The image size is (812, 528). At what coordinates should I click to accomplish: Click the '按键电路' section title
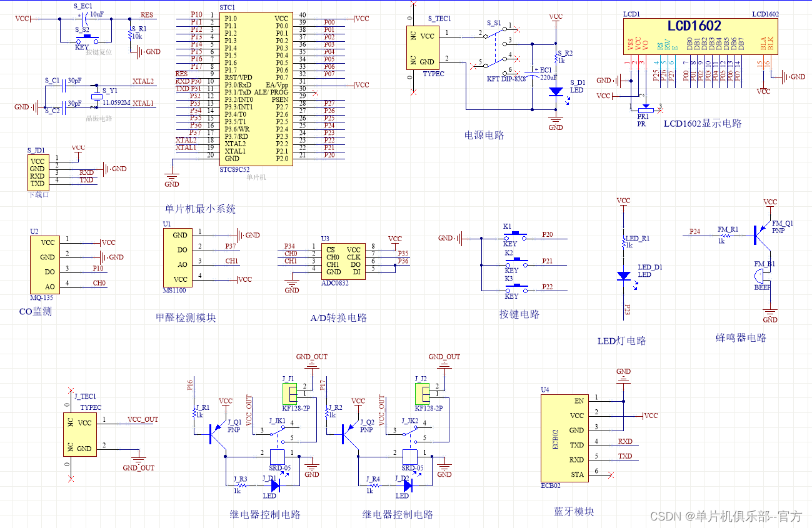pos(519,314)
